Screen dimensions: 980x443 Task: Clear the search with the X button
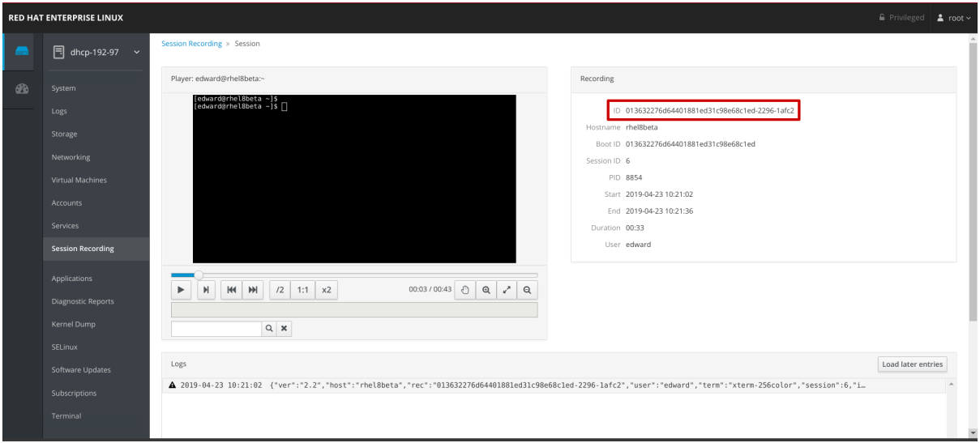click(x=285, y=329)
